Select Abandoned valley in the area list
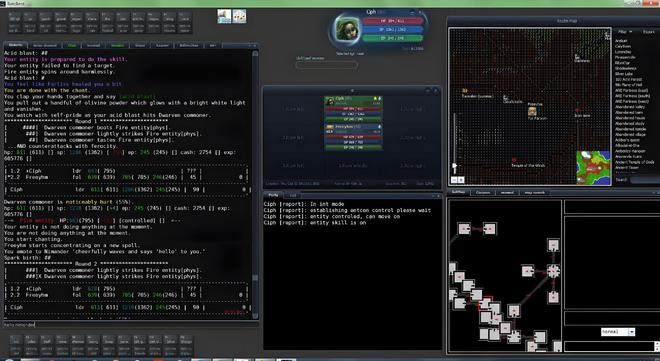 630,107
